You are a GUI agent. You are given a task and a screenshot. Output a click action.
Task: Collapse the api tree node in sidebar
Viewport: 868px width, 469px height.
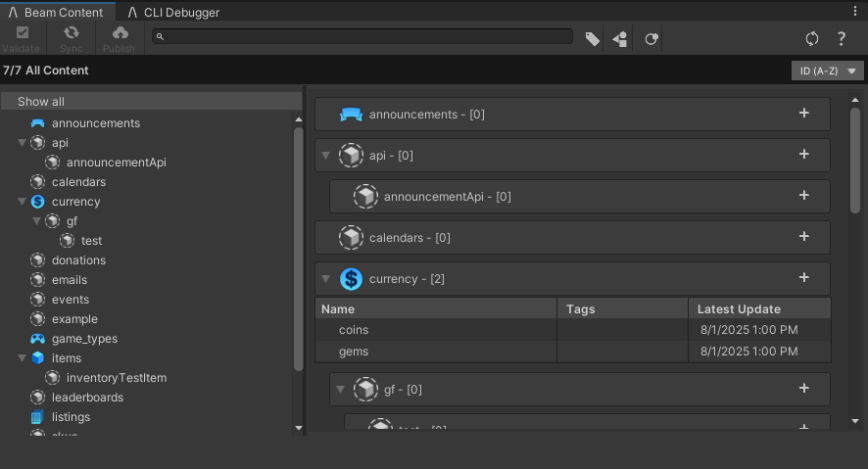click(23, 143)
